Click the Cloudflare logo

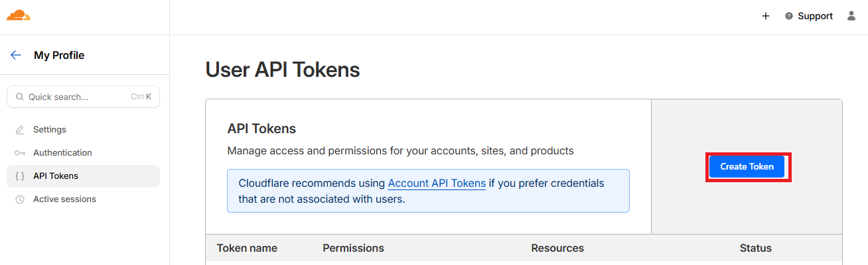19,16
